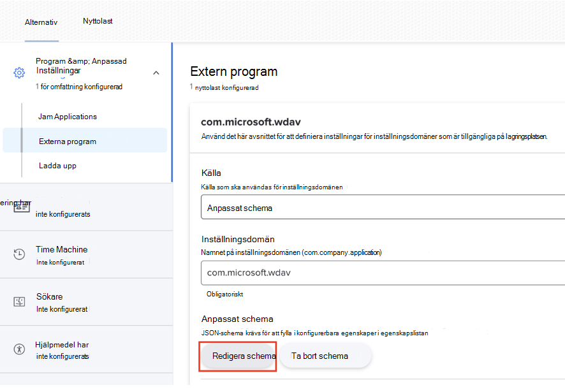Click the gear icon for Program & Anpassad Inställningar

click(19, 73)
